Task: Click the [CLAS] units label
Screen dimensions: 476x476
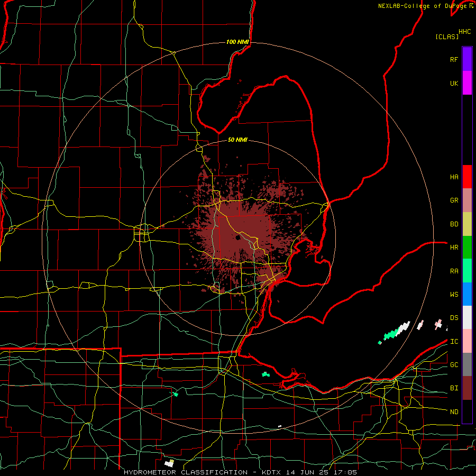Action: click(x=447, y=36)
